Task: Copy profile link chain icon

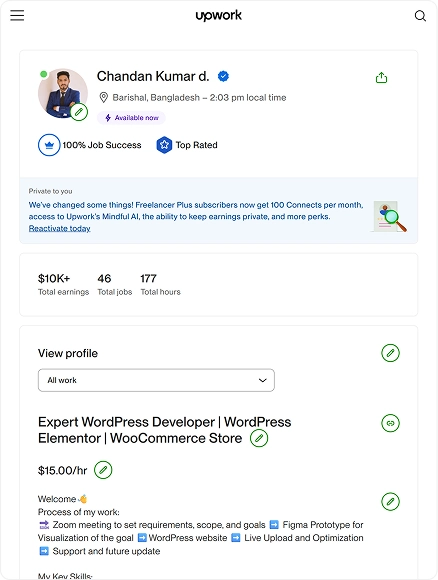Action: (390, 423)
